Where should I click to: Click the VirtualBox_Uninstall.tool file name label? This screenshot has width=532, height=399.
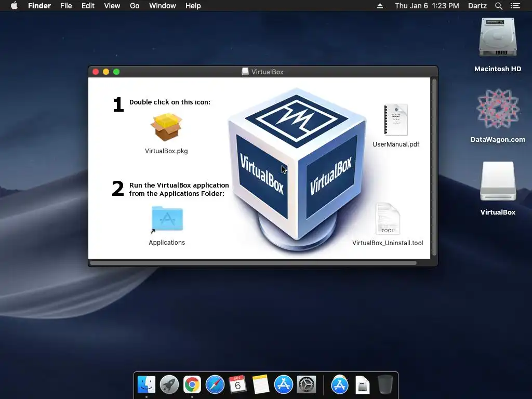click(x=388, y=243)
